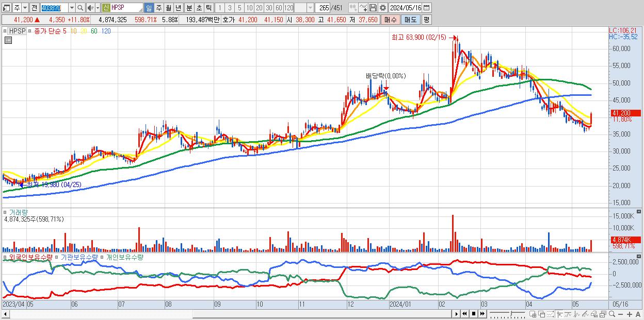
Task: Zoom out with the minus icon
Action: coord(620,314)
